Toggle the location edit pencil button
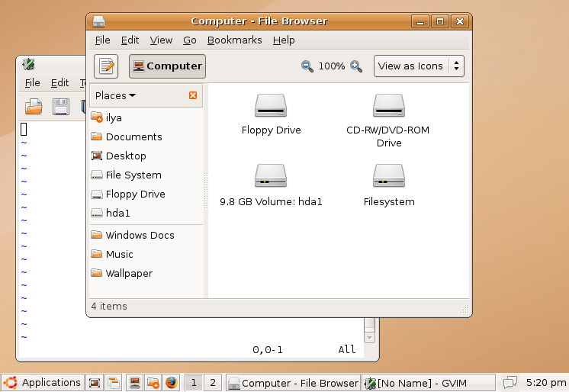569x392 pixels. [106, 66]
